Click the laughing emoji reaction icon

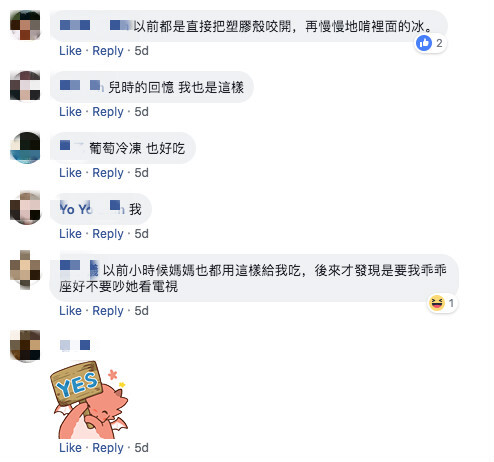[437, 303]
